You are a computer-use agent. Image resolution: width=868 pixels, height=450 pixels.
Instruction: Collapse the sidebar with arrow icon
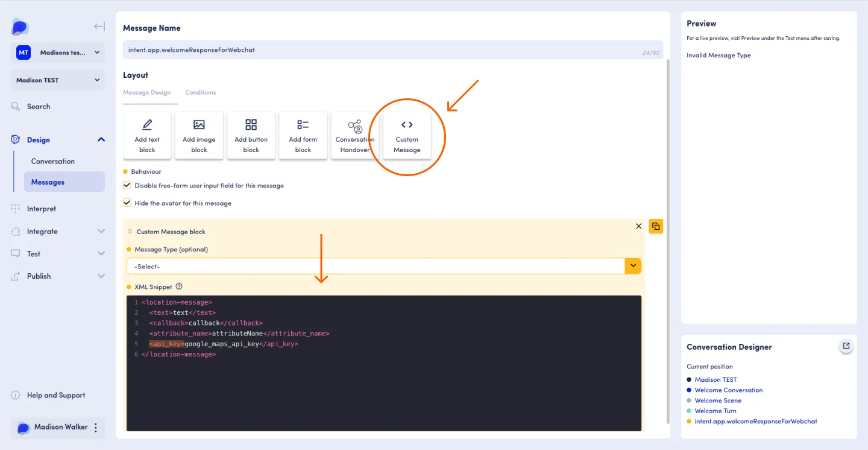99,27
